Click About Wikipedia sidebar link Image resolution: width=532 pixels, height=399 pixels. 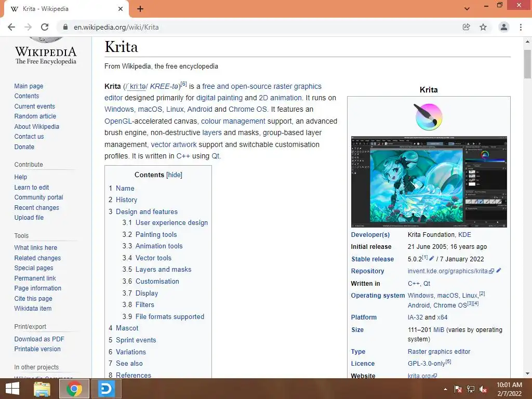coord(37,127)
